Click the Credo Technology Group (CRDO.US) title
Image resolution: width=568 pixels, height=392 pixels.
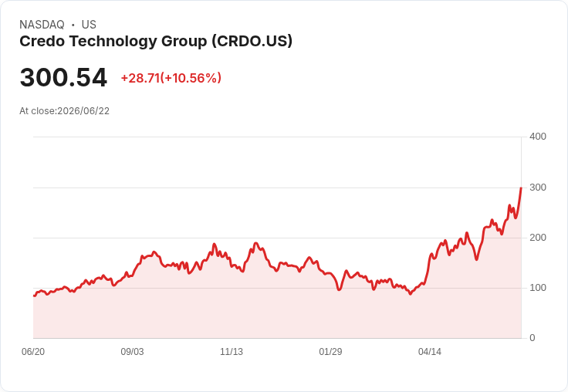pyautogui.click(x=156, y=42)
